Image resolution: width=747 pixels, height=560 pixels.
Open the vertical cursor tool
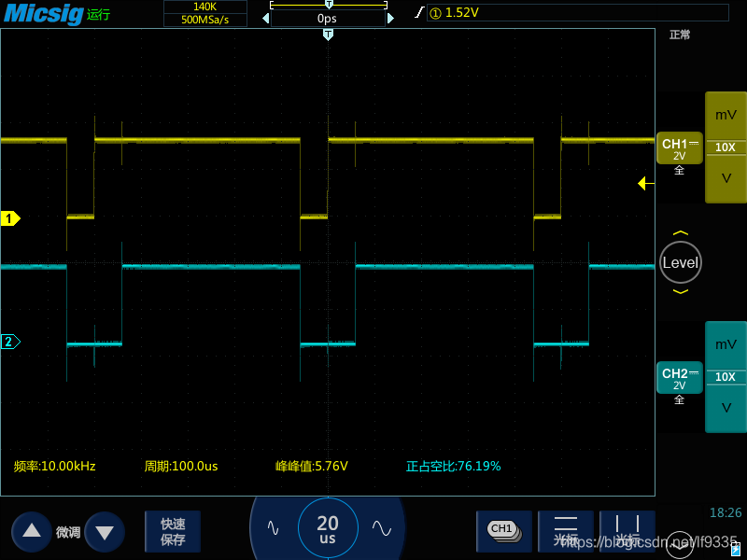click(x=627, y=531)
